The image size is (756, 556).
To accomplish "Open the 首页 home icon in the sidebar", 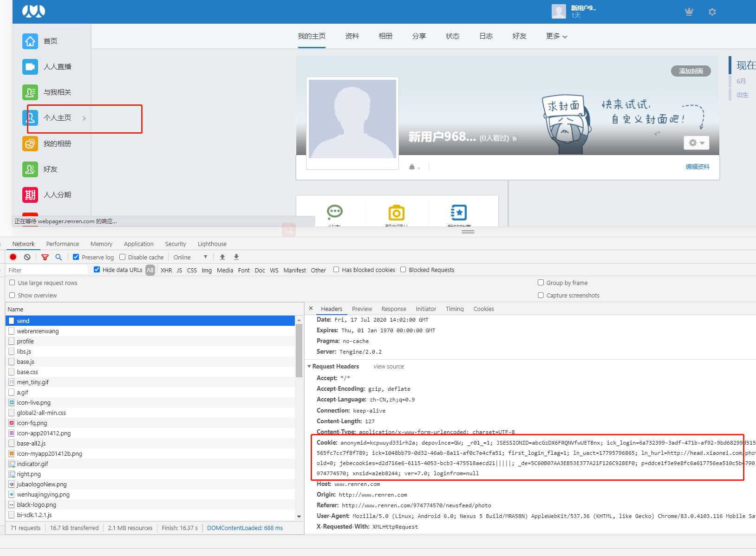I will point(30,41).
